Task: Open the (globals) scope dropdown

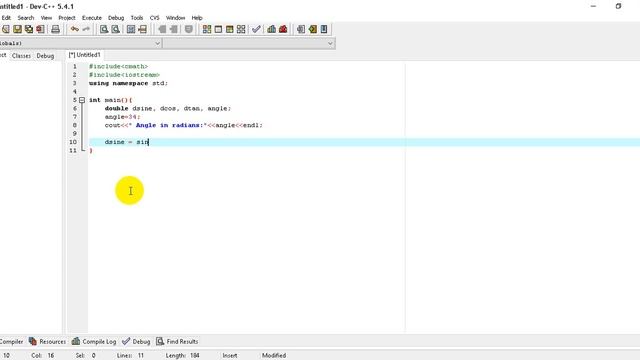Action: tap(157, 43)
